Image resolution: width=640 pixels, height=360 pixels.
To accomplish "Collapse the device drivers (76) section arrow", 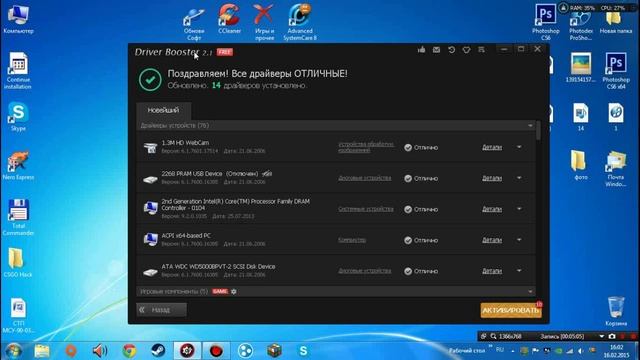I will point(530,125).
